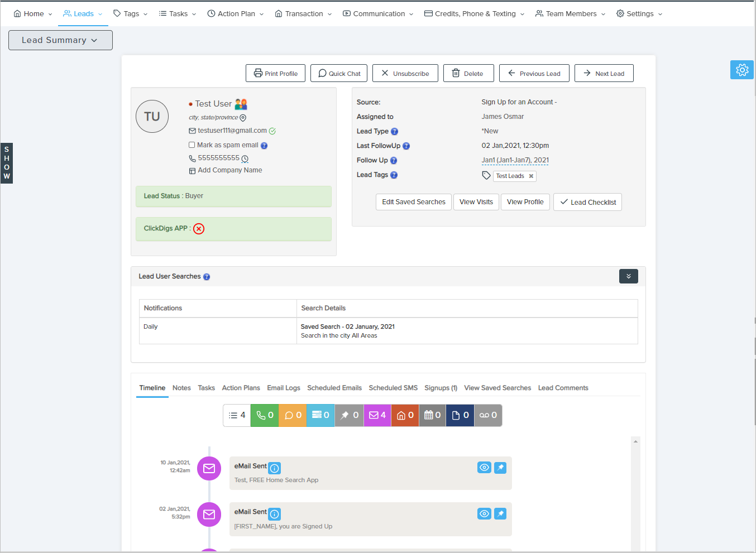
Task: Check the Mark as spam email box
Action: pyautogui.click(x=192, y=145)
